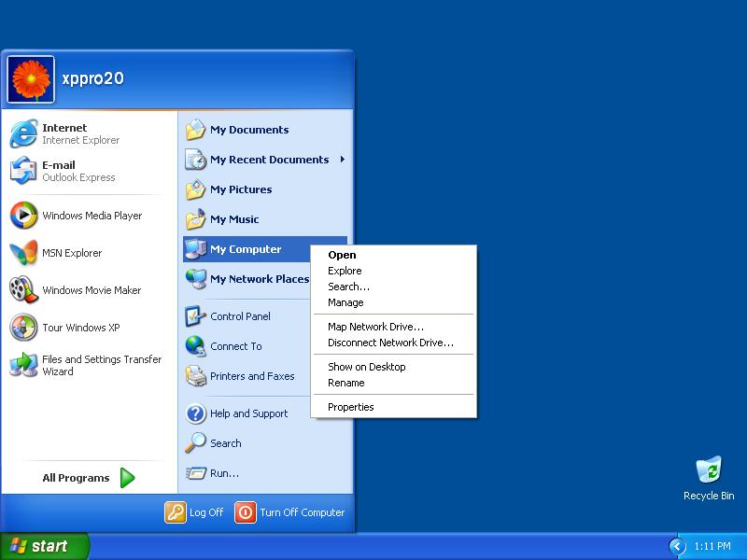The image size is (747, 560).
Task: Click the Help and Support question icon
Action: tap(195, 413)
